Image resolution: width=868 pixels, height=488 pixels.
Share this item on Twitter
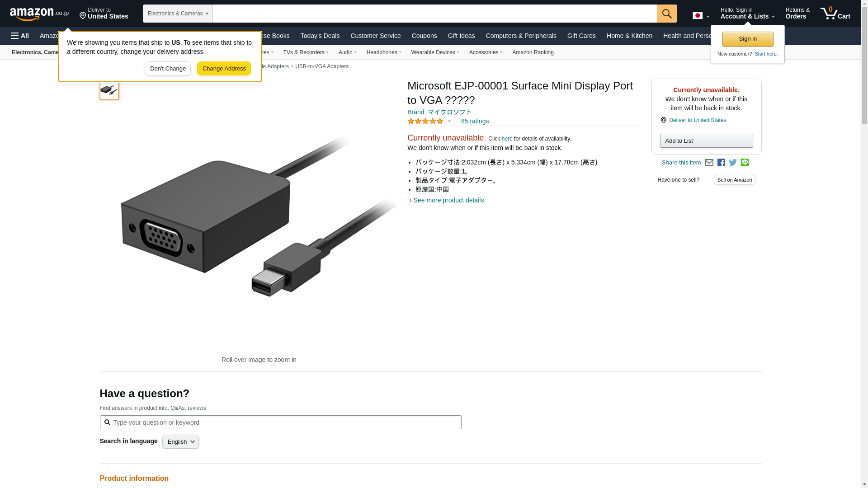point(733,163)
